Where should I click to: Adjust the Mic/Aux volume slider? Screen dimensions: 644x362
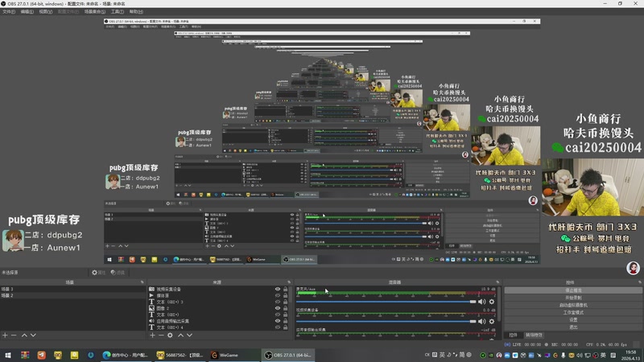tap(386, 302)
